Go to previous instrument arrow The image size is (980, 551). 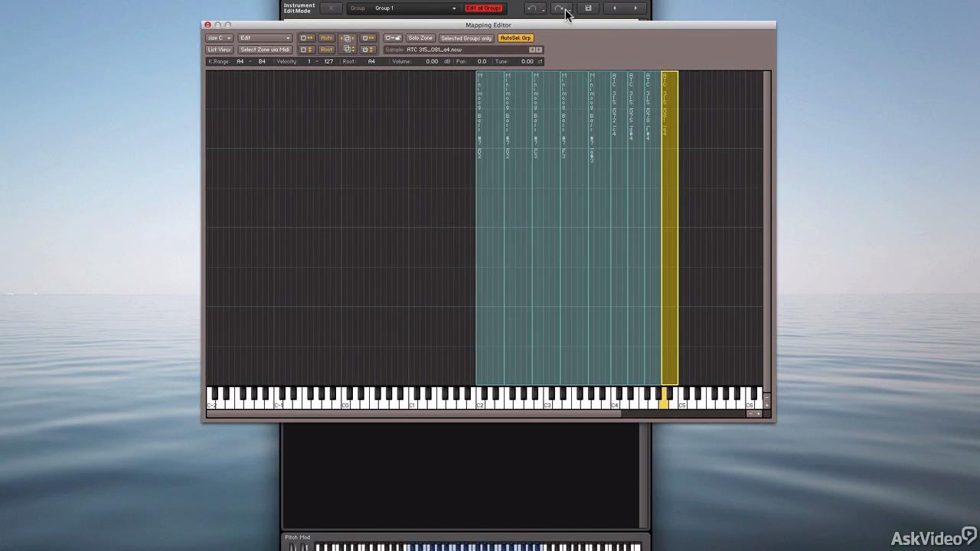(x=614, y=8)
